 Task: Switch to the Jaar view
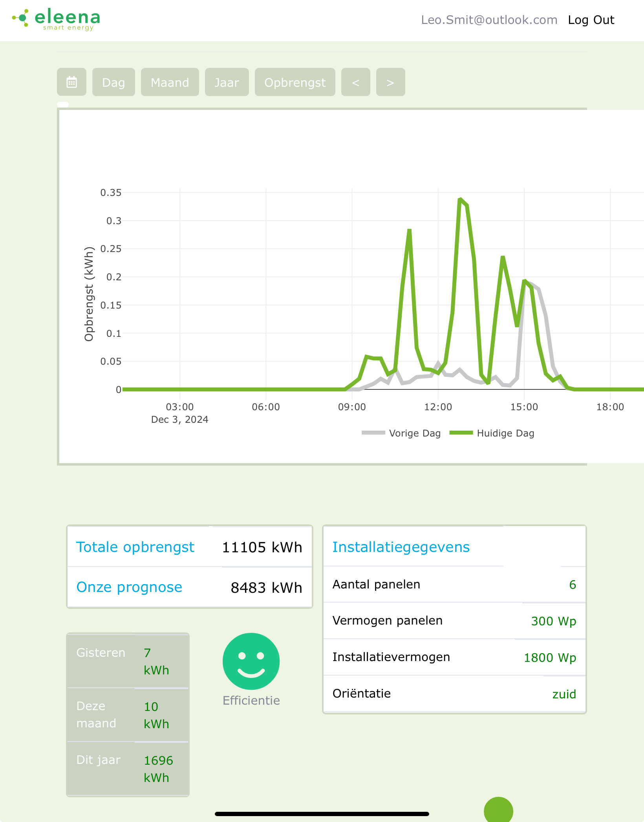[227, 82]
